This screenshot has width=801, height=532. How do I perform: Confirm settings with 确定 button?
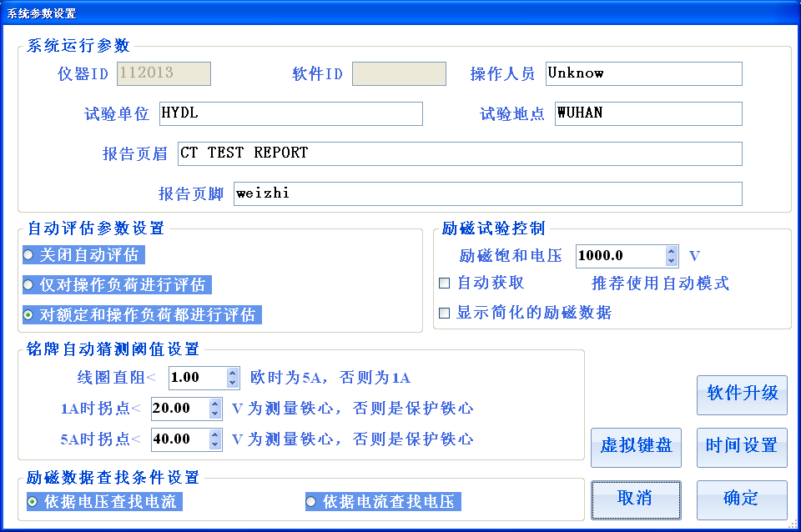tap(741, 499)
